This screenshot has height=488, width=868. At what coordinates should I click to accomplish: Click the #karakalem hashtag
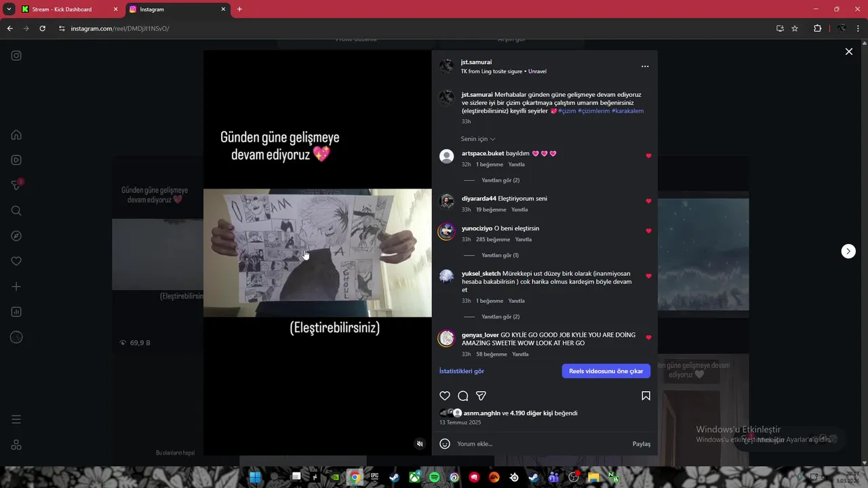(627, 111)
